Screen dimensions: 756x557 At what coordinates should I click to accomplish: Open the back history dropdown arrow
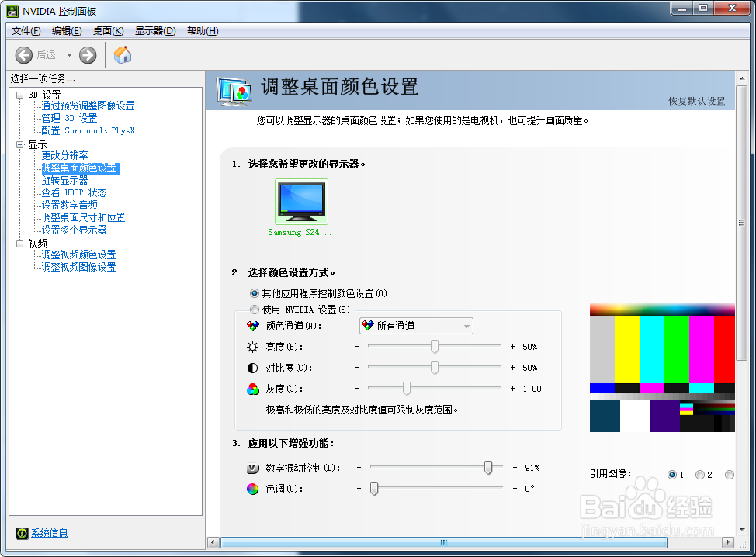[x=69, y=55]
